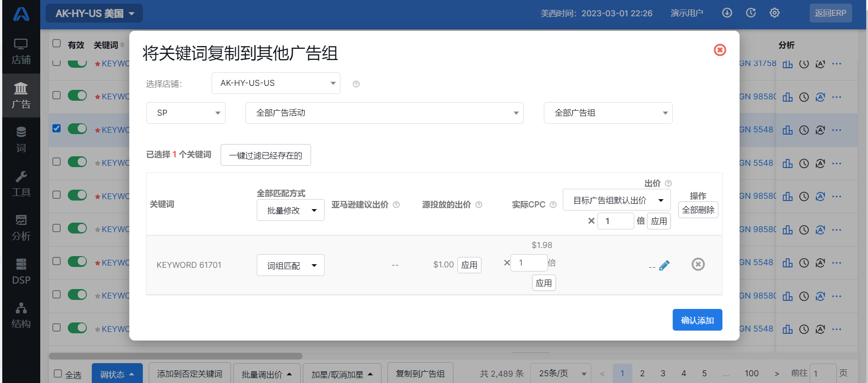The width and height of the screenshot is (868, 383).
Task: Open the 批量修改 match type dropdown
Action: (x=291, y=210)
